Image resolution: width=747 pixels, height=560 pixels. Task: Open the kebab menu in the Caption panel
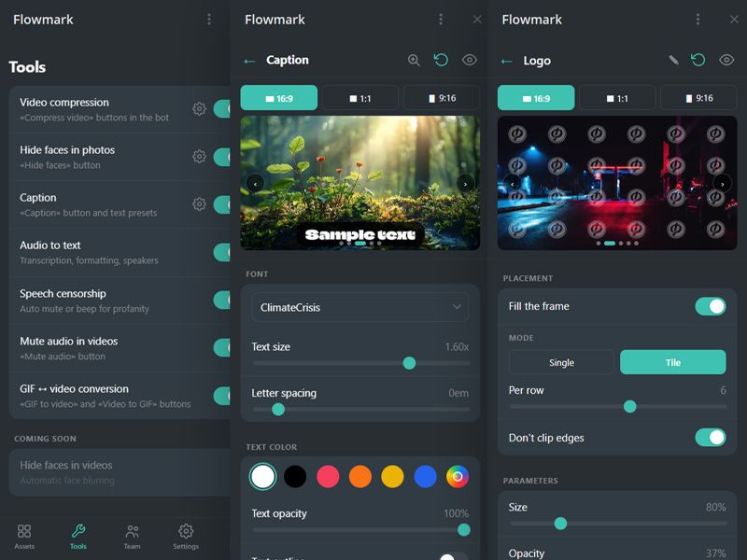[441, 19]
